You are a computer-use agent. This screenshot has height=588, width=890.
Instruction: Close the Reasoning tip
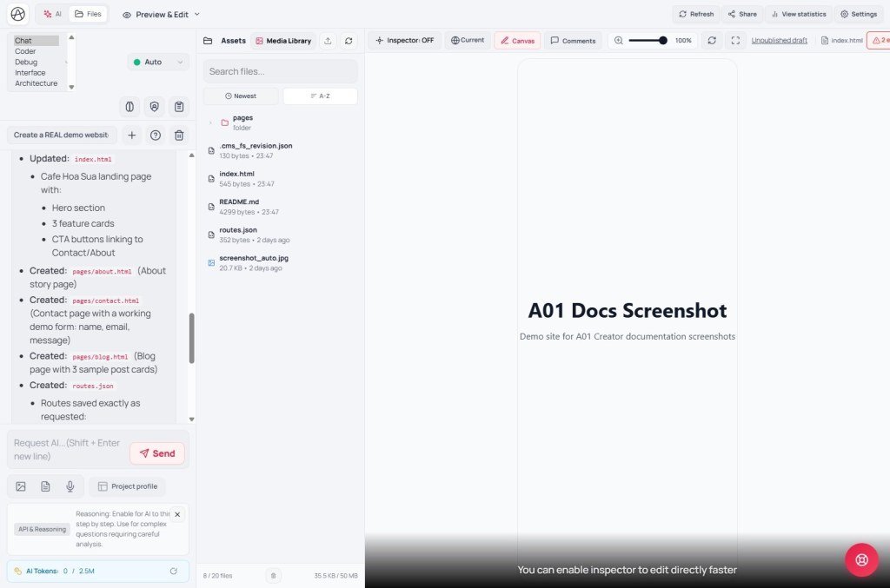pyautogui.click(x=177, y=515)
